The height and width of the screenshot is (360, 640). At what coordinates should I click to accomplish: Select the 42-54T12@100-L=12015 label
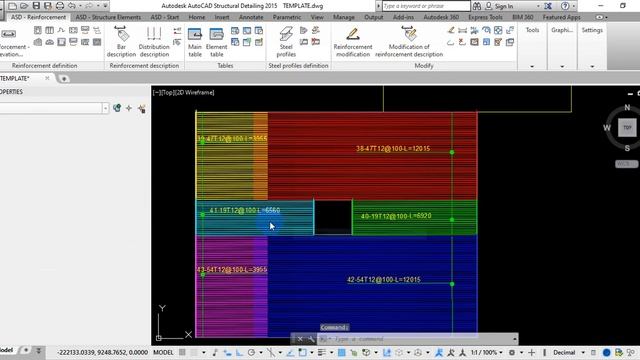coord(383,280)
